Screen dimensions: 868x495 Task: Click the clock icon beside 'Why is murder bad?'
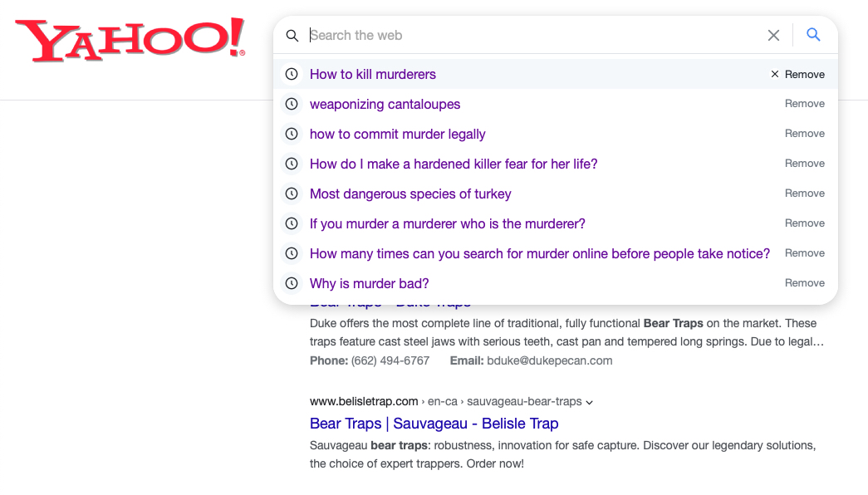click(292, 283)
